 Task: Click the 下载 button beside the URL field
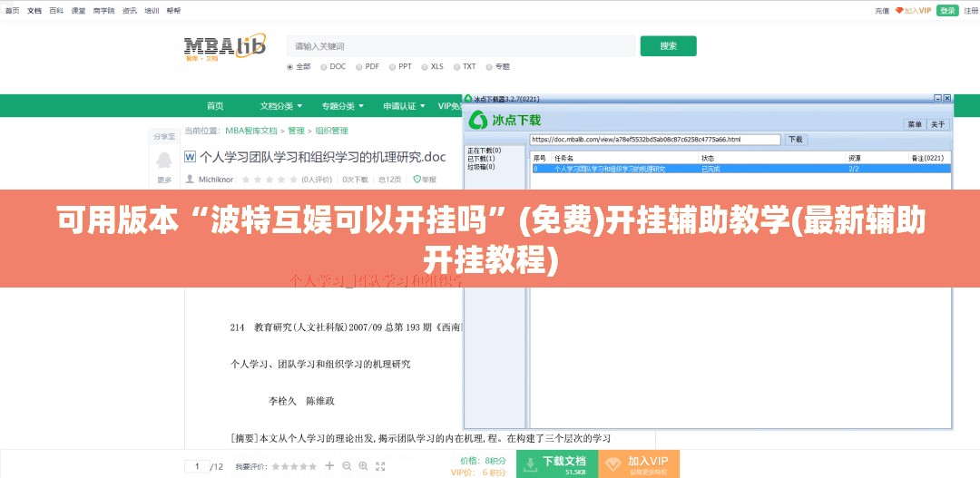[x=795, y=140]
